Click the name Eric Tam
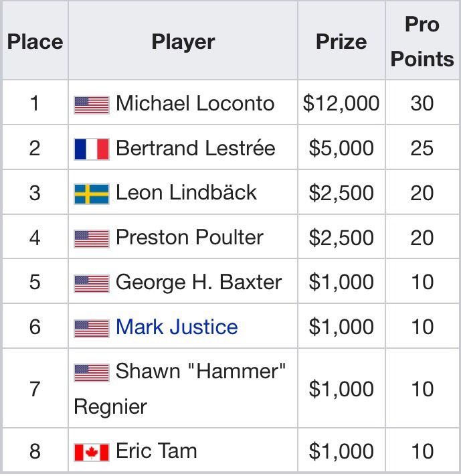This screenshot has height=476, width=461. pos(157,451)
